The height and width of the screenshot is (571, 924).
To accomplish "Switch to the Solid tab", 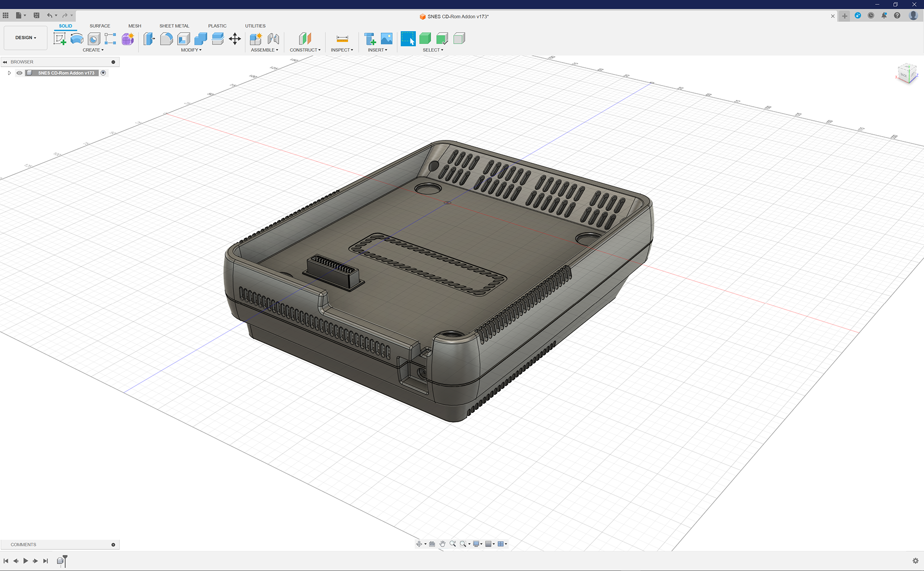I will point(65,26).
